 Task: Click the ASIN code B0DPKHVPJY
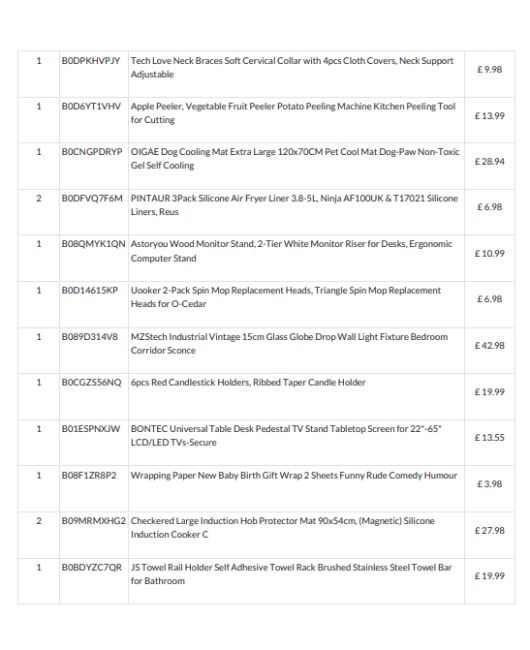point(91,61)
